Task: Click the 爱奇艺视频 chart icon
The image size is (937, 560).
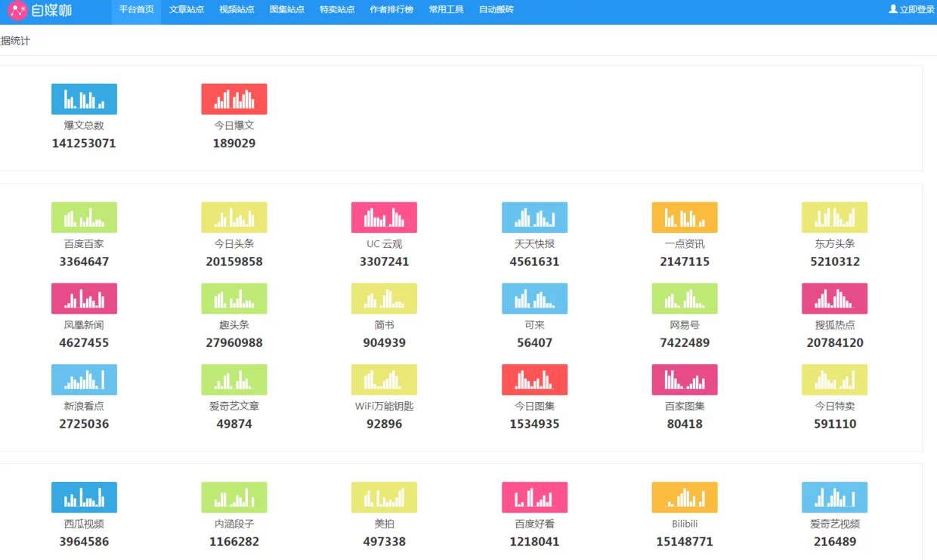Action: click(x=835, y=497)
